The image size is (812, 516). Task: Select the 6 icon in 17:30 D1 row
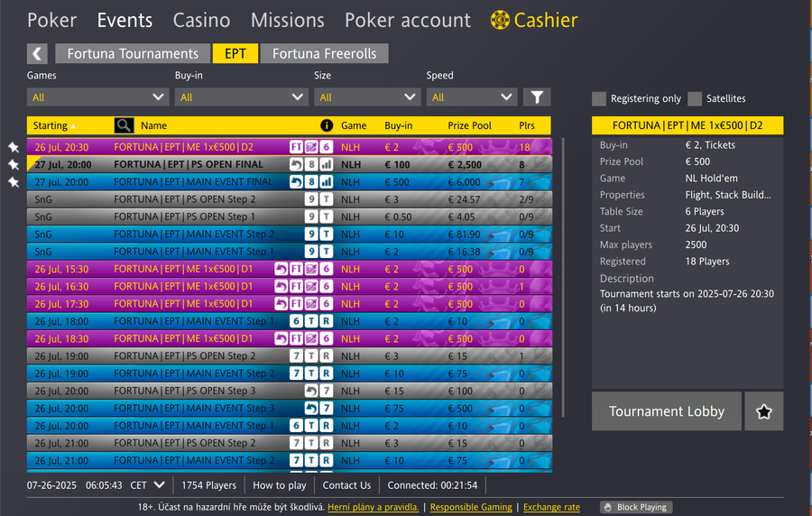coord(327,304)
